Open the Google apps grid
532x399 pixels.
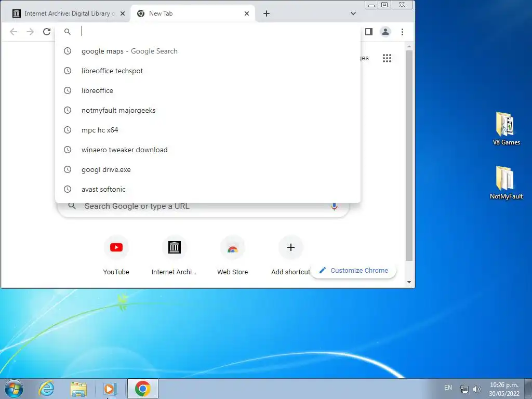click(x=387, y=58)
